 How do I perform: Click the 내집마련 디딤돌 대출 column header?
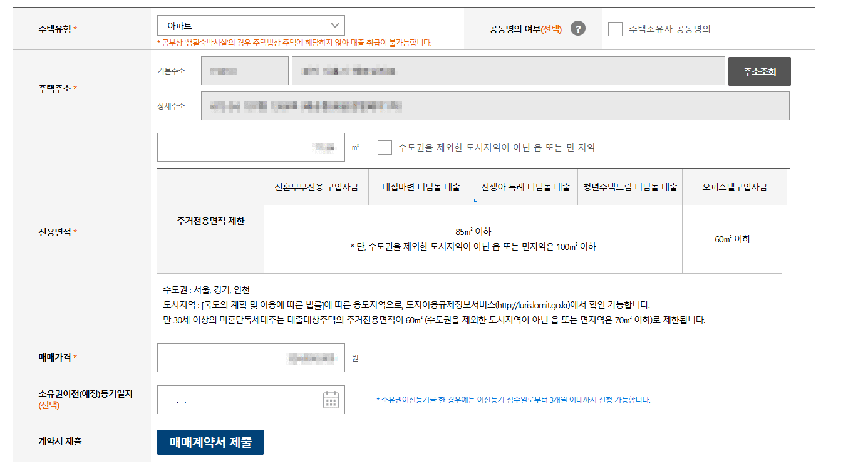[421, 187]
